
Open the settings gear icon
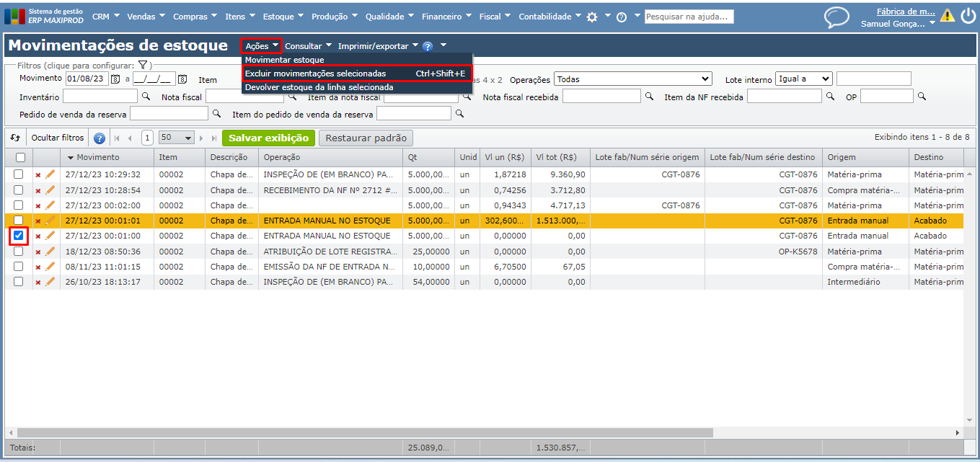point(592,17)
